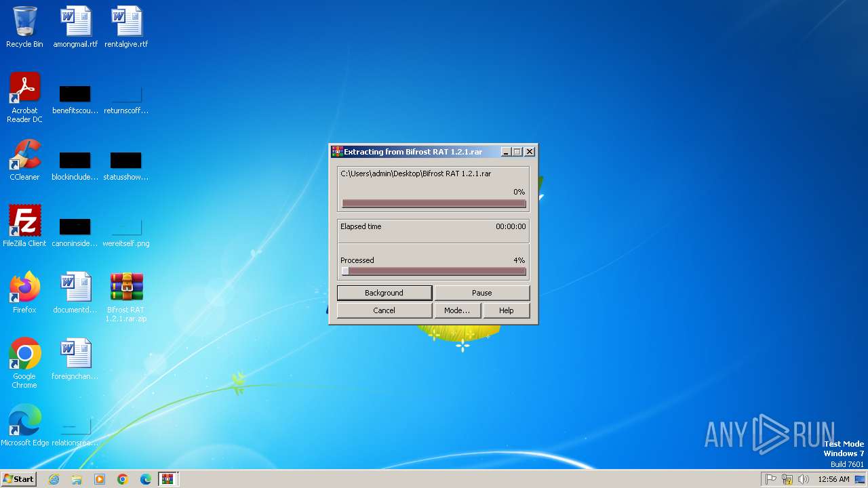This screenshot has width=868, height=488.
Task: Select the amongmail.rtf desktop file
Action: click(75, 27)
